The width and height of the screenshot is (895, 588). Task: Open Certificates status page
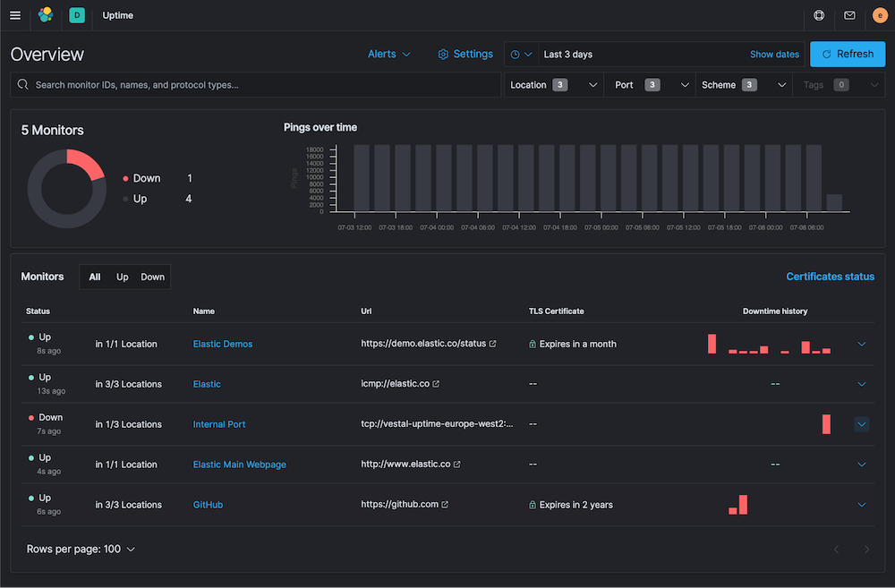coord(830,277)
